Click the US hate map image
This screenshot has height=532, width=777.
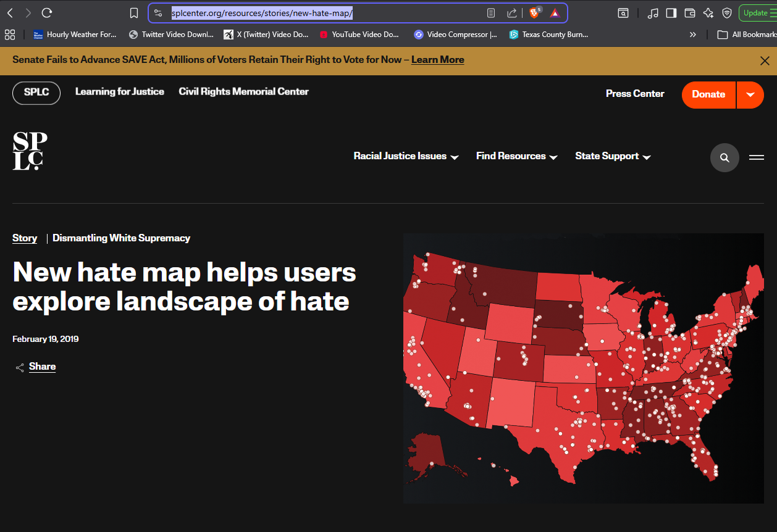tap(583, 368)
